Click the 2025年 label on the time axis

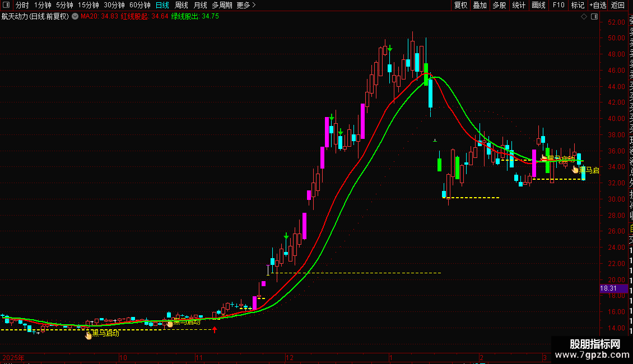(x=13, y=357)
